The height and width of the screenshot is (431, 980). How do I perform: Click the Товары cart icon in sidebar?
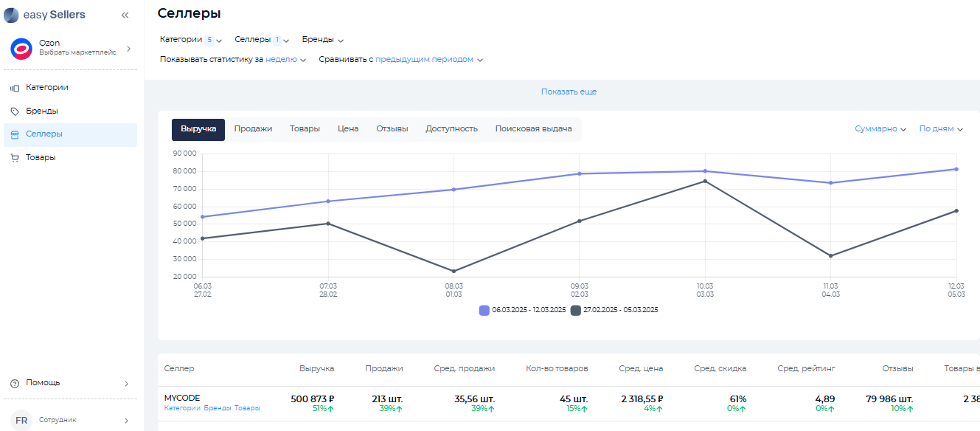(x=15, y=158)
